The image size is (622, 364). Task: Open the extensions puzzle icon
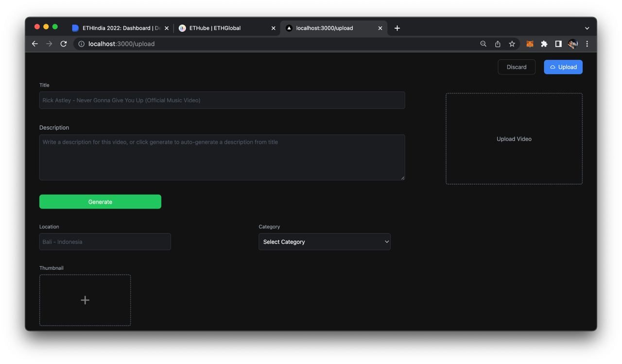click(x=544, y=44)
